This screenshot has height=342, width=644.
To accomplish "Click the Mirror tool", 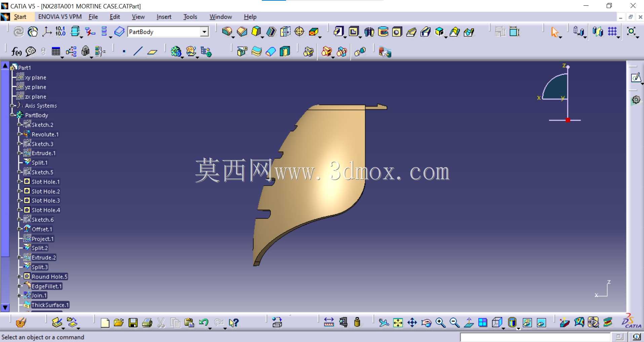I will click(598, 32).
